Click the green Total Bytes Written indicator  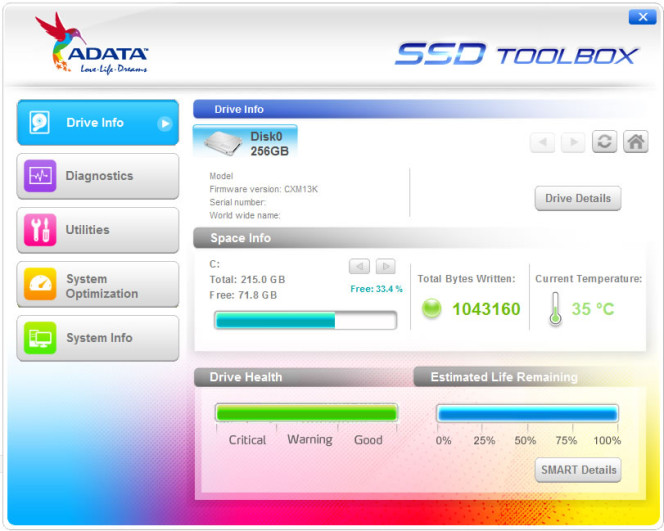(x=432, y=308)
